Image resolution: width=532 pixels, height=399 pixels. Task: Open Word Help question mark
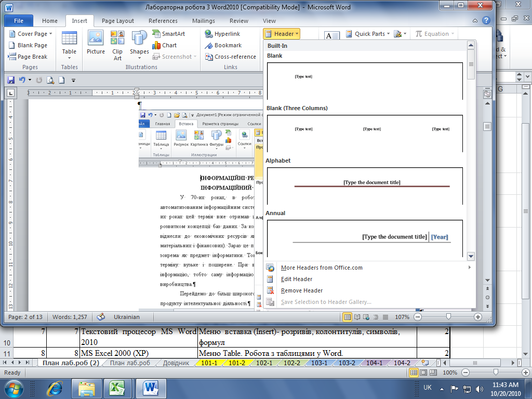coord(486,20)
